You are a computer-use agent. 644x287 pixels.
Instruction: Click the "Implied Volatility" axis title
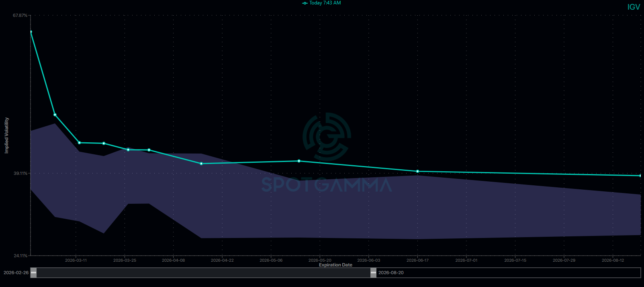pos(6,135)
